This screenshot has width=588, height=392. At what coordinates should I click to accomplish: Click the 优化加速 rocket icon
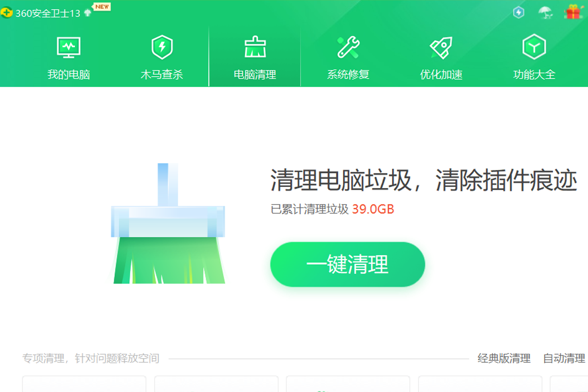[x=441, y=48]
